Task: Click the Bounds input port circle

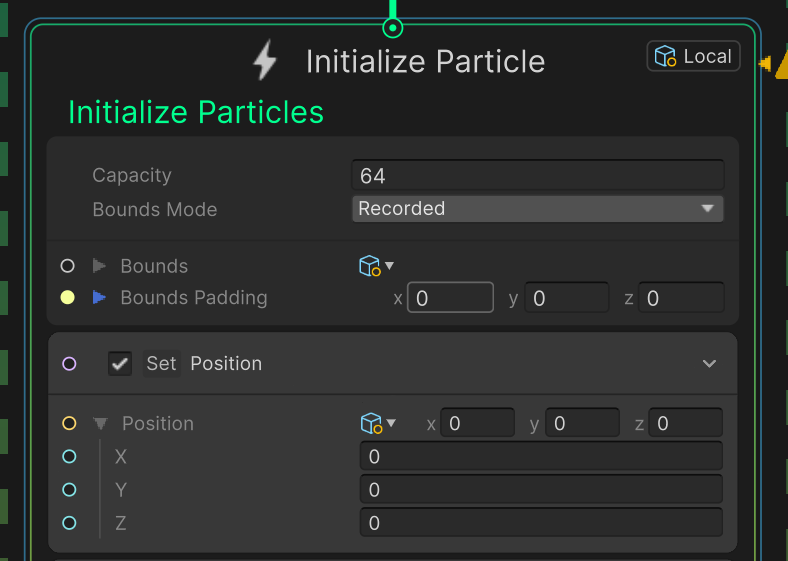Action: pos(67,266)
